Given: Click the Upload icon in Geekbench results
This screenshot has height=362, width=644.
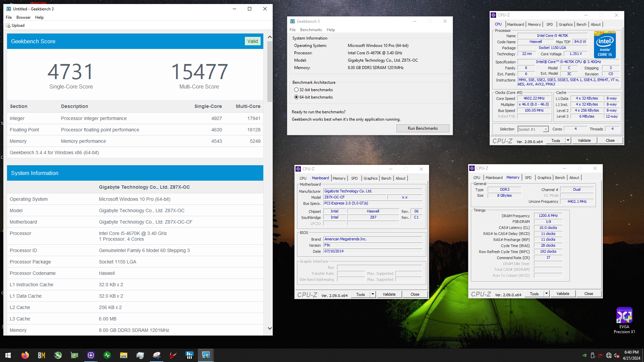Looking at the screenshot, I should 8,25.
